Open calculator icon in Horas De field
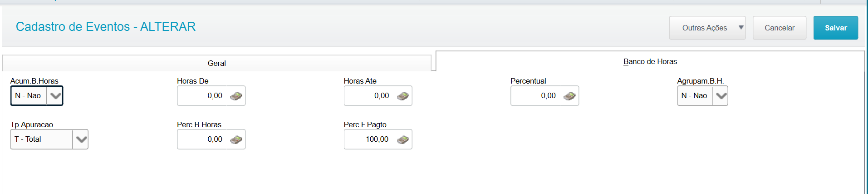Screen dimensions: 868x194 [x=236, y=96]
